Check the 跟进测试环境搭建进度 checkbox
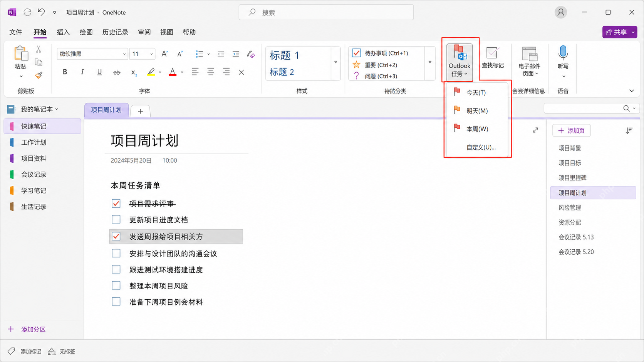Viewport: 644px width, 362px height. pos(116,269)
